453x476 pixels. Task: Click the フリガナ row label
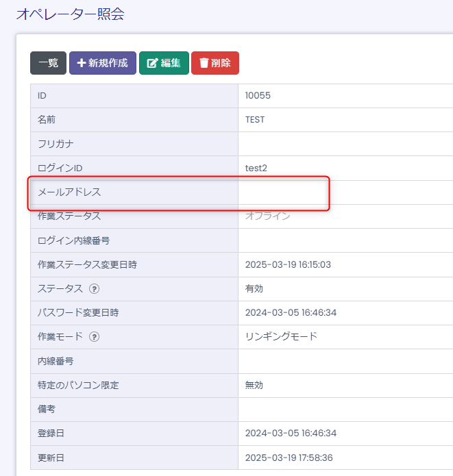[56, 144]
